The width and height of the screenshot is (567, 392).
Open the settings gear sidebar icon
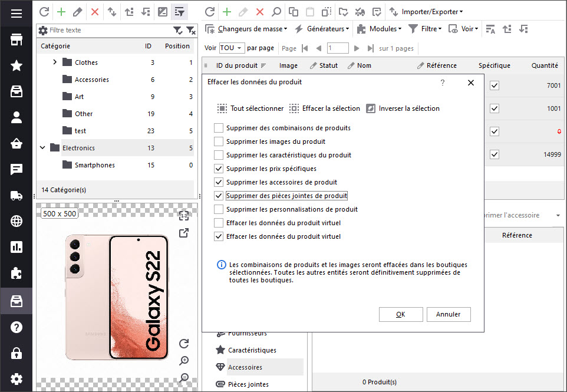tap(17, 378)
